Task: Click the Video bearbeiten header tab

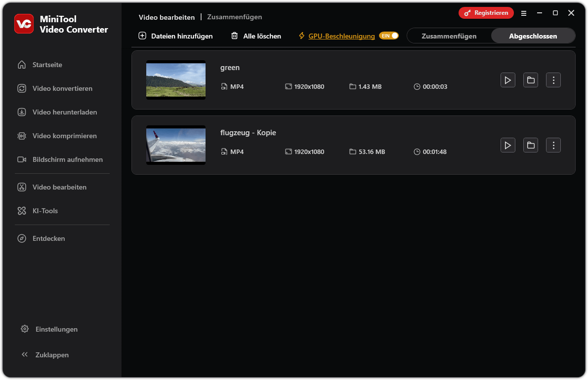Action: (x=167, y=17)
